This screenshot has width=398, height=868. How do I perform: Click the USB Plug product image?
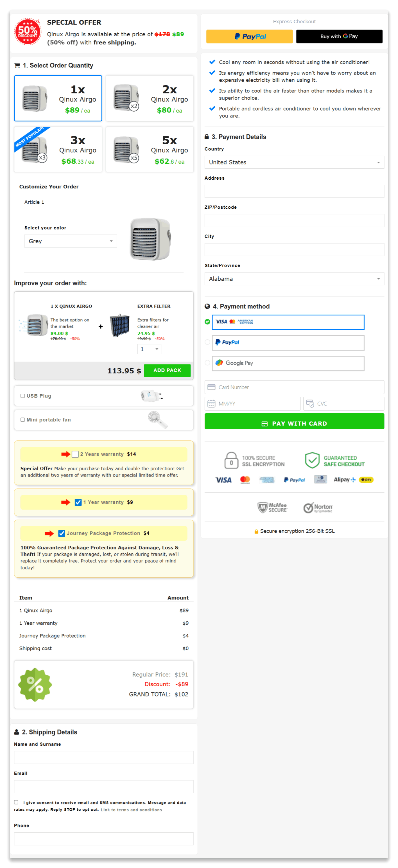coord(151,396)
